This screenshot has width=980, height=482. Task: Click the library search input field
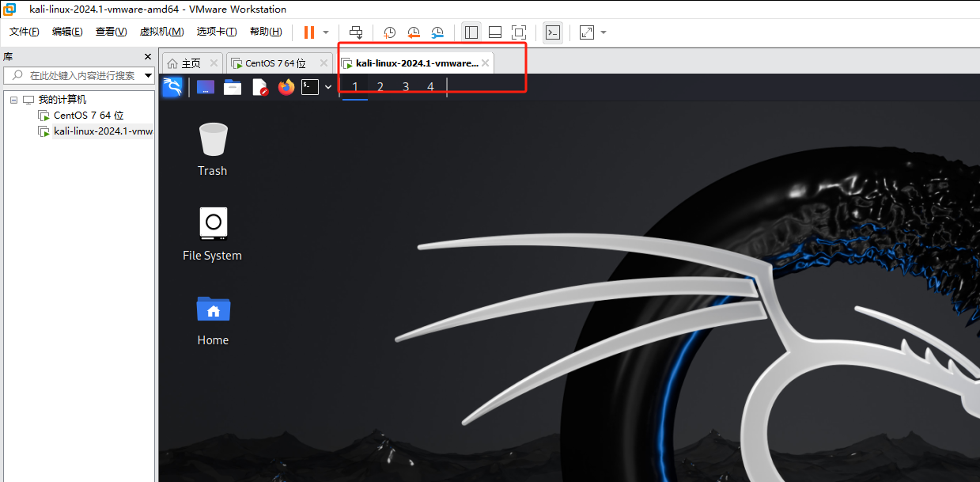tap(79, 76)
